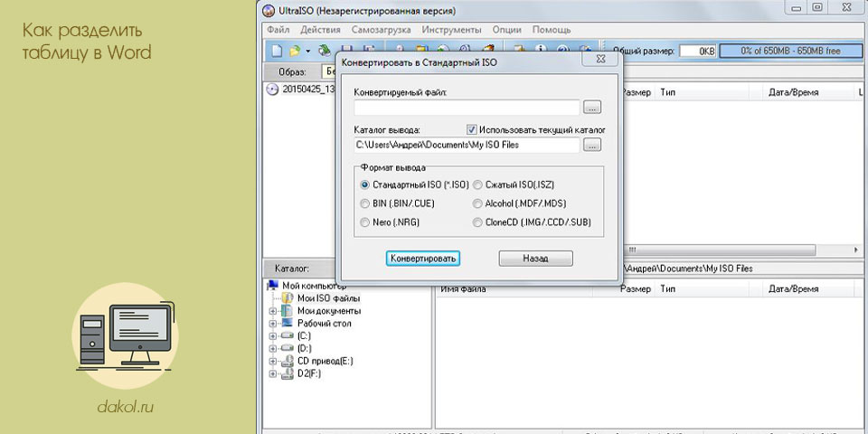The height and width of the screenshot is (434, 868).
Task: Open the Файл menu
Action: 278,30
